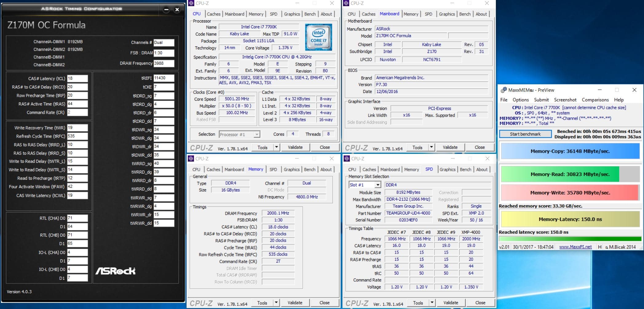Image resolution: width=644 pixels, height=309 pixels.
Task: Click the Four Activate Window (tFAW) field
Action: pyautogui.click(x=77, y=187)
